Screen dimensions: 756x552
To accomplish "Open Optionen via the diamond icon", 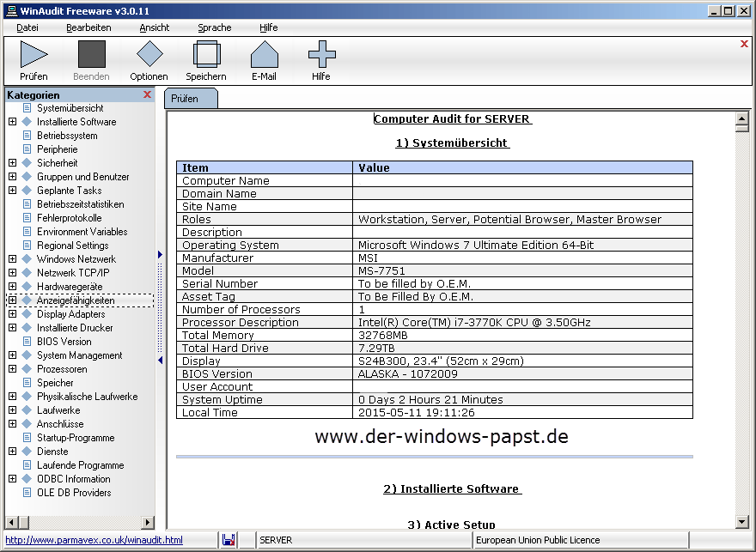I will tap(149, 55).
